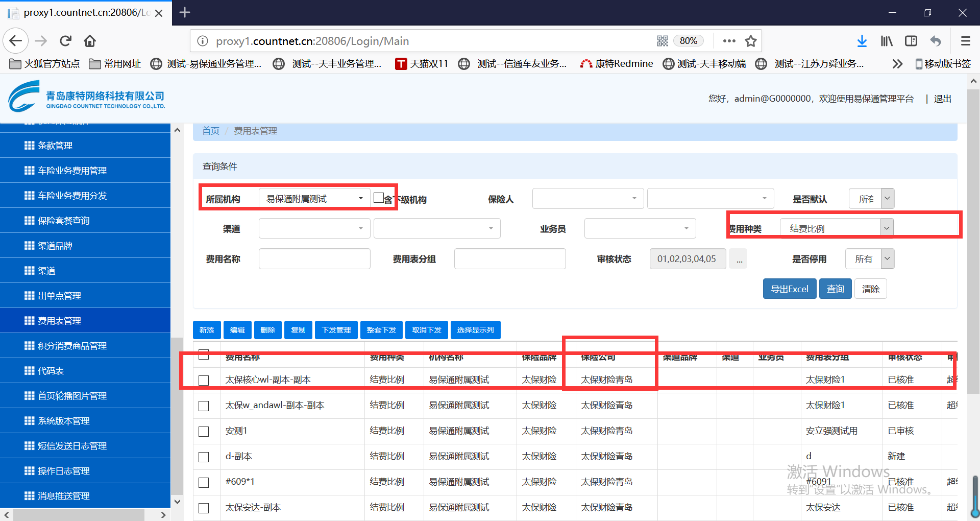Click into the 费用名称 input field
This screenshot has width=980, height=521.
[x=314, y=259]
